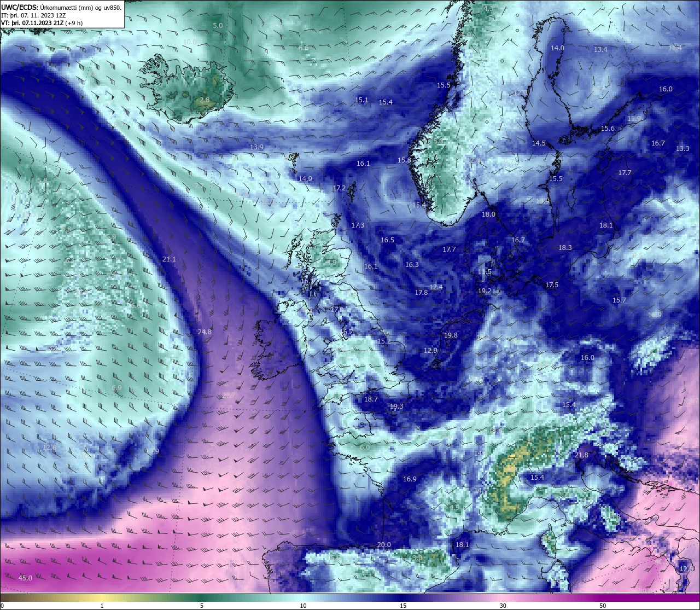Click the 16.5 value in the North Sea
The width and height of the screenshot is (700, 610).
(387, 240)
